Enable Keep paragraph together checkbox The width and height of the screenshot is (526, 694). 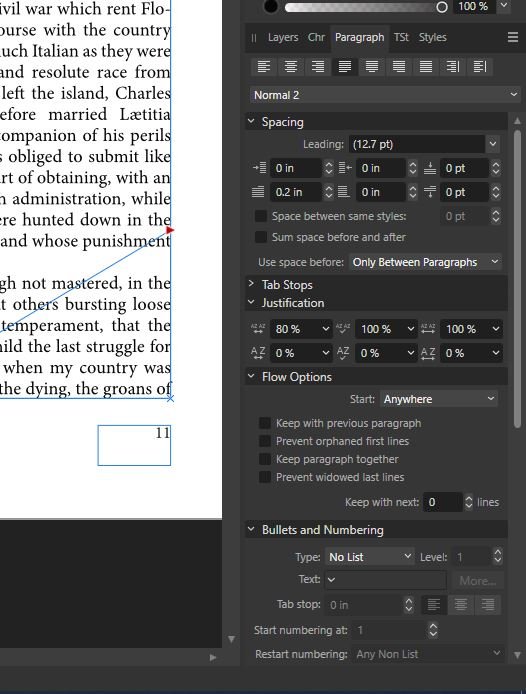click(x=265, y=459)
